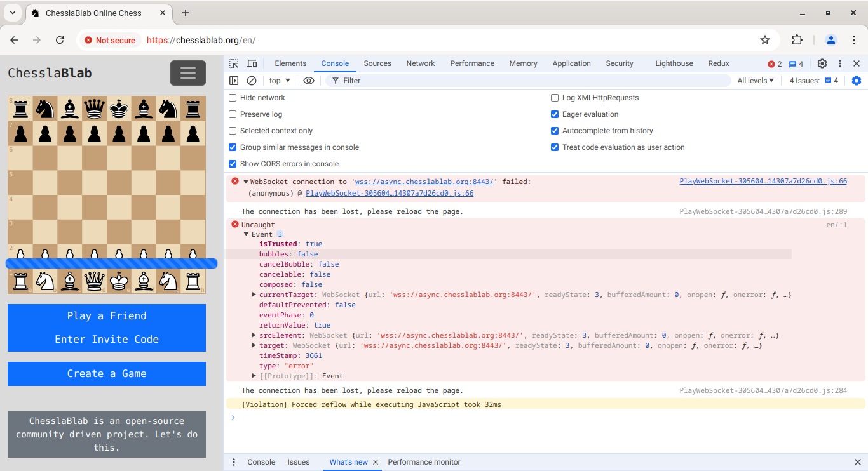Expand the currentTarget WebSocket entry

click(x=254, y=295)
